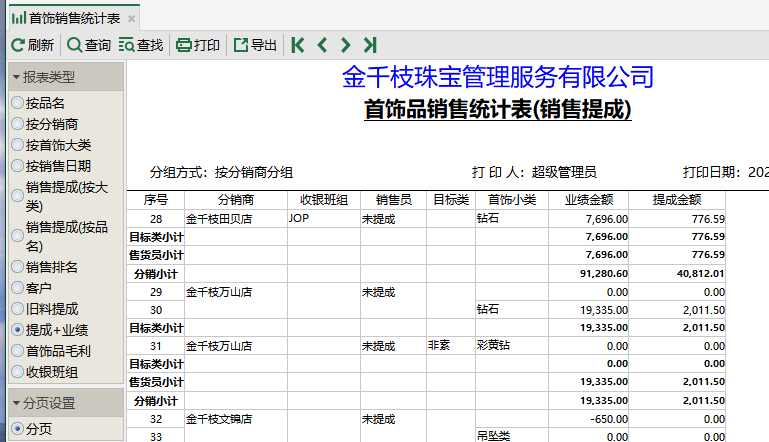Viewport: 769px width, 442px height.
Task: Print the report using 打印 icon
Action: tap(183, 45)
